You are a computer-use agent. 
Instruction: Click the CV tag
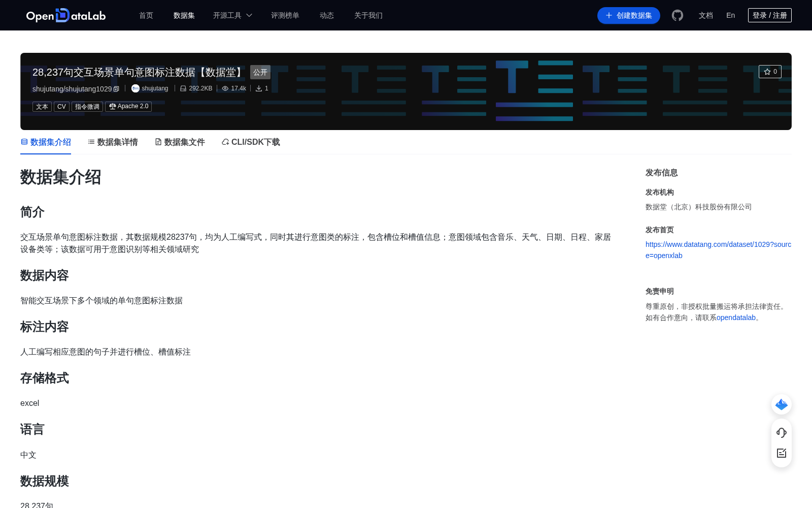[x=61, y=107]
